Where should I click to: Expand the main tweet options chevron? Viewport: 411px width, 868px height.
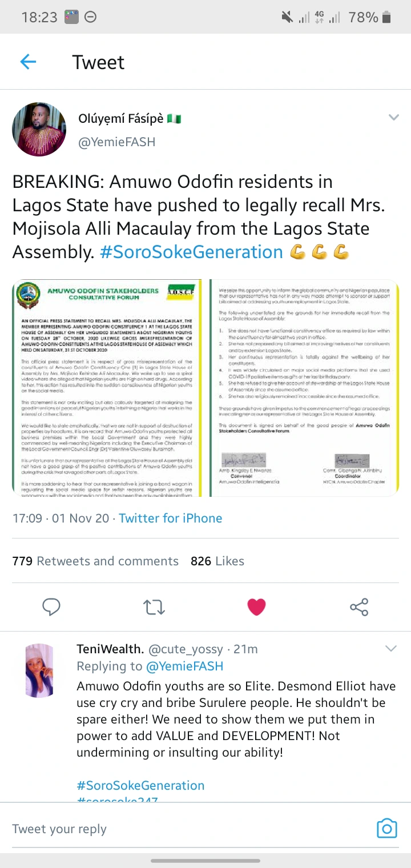(x=393, y=118)
